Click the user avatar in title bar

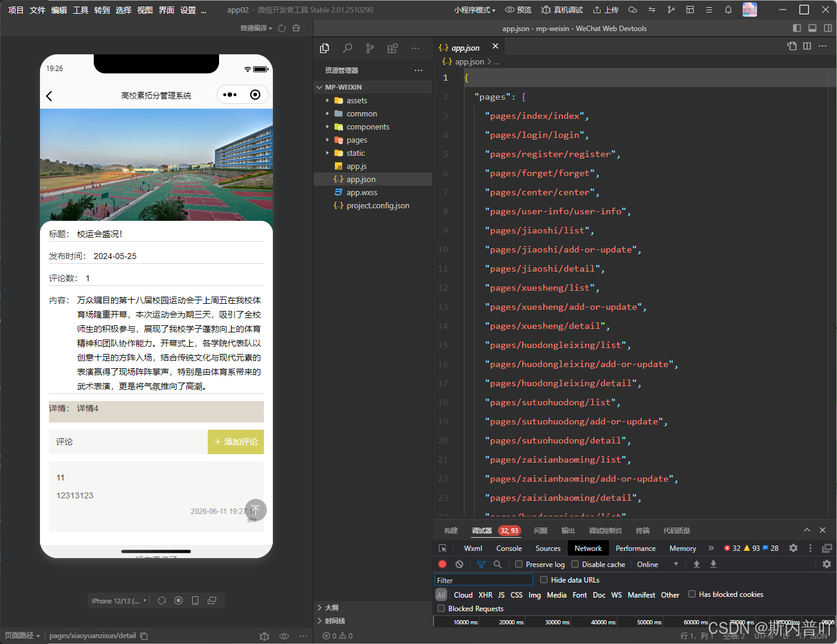[x=750, y=10]
